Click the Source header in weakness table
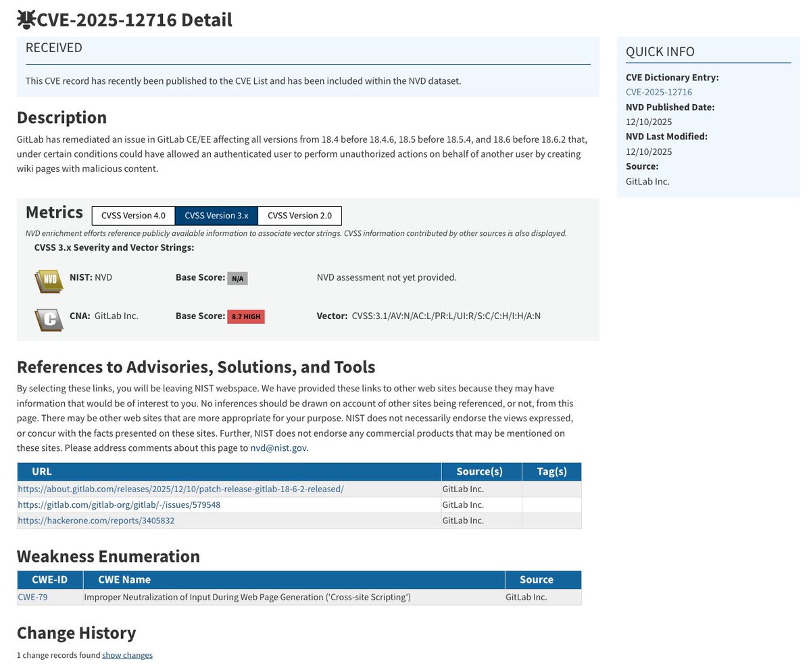 [543, 579]
